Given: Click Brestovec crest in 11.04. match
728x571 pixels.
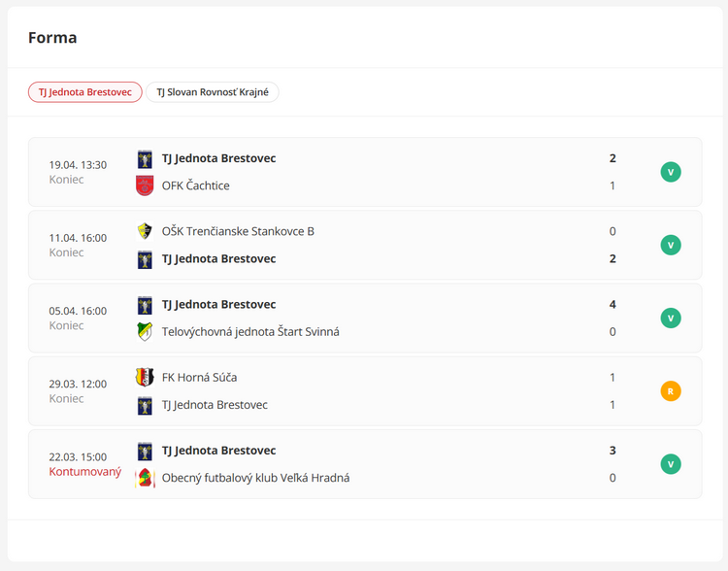Looking at the screenshot, I should point(145,259).
